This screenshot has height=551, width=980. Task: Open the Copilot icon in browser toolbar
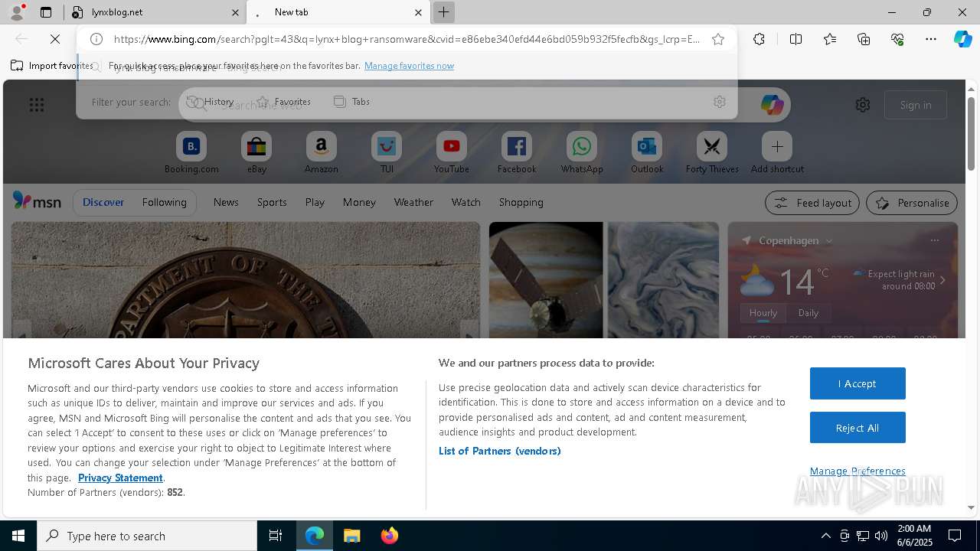click(962, 39)
